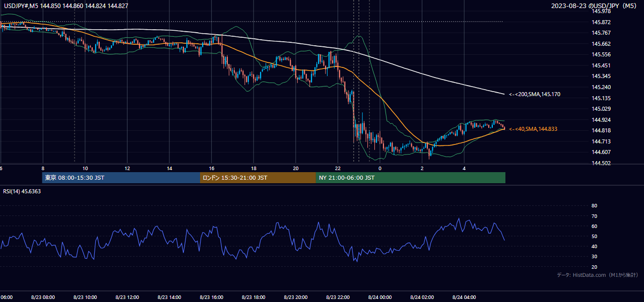Click price axis value 145.451
644x302 pixels.
(x=601, y=65)
